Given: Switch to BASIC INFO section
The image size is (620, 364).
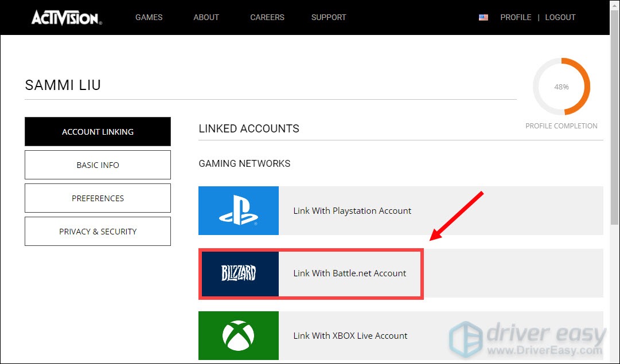Looking at the screenshot, I should coord(98,165).
